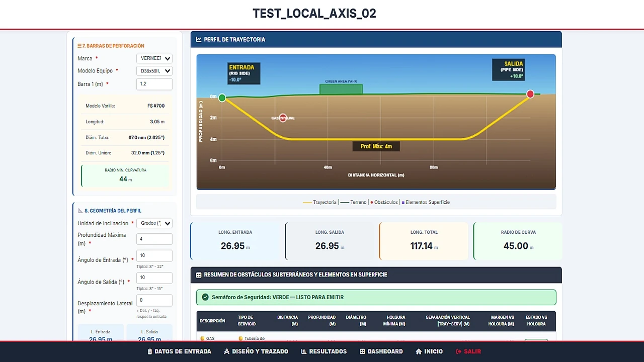Go to Dashboard tab
Image resolution: width=644 pixels, height=362 pixels.
[381, 351]
